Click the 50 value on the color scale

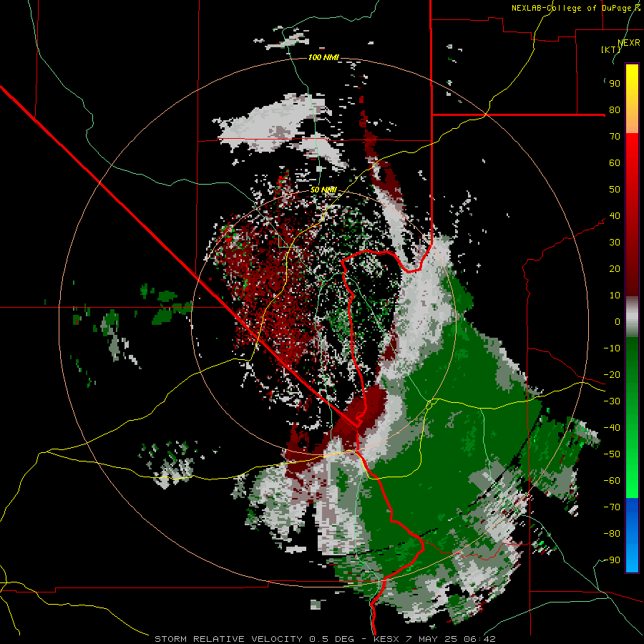pos(615,190)
